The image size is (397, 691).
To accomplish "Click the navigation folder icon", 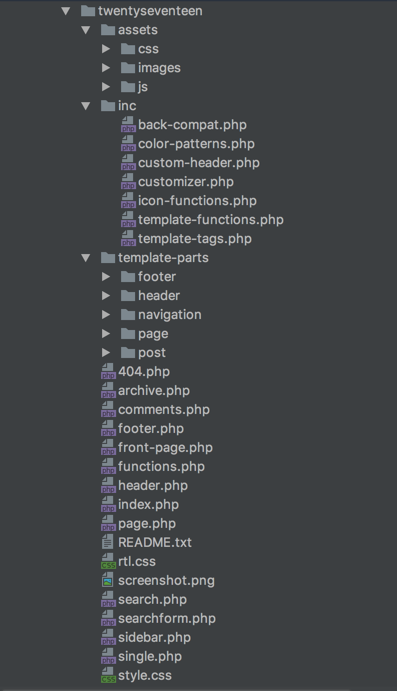I will tap(128, 315).
